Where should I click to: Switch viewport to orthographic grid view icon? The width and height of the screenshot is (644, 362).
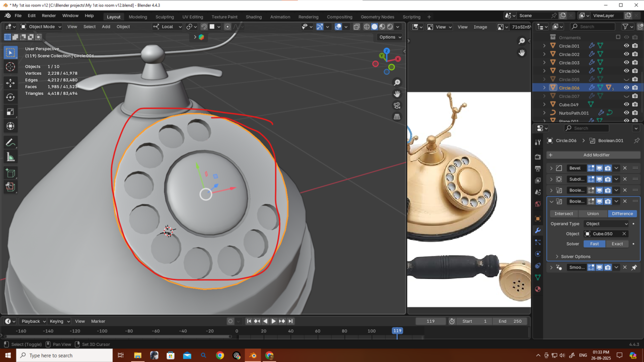point(397,117)
